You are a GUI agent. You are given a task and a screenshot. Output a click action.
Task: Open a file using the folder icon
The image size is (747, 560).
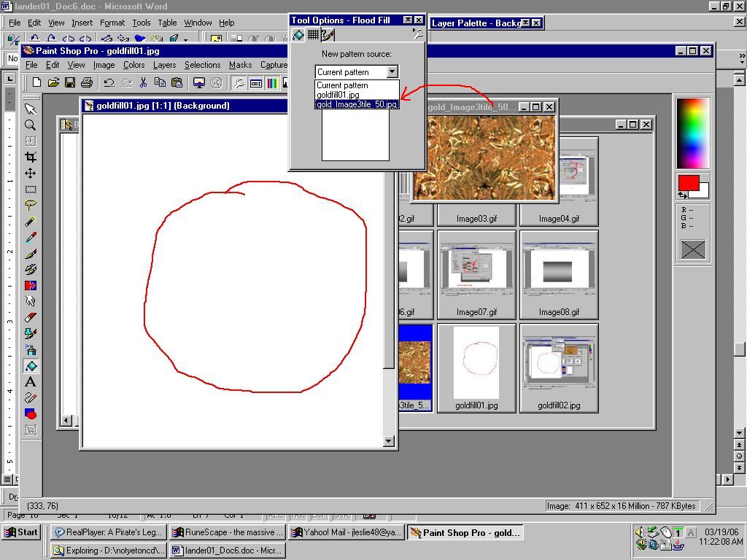click(53, 83)
